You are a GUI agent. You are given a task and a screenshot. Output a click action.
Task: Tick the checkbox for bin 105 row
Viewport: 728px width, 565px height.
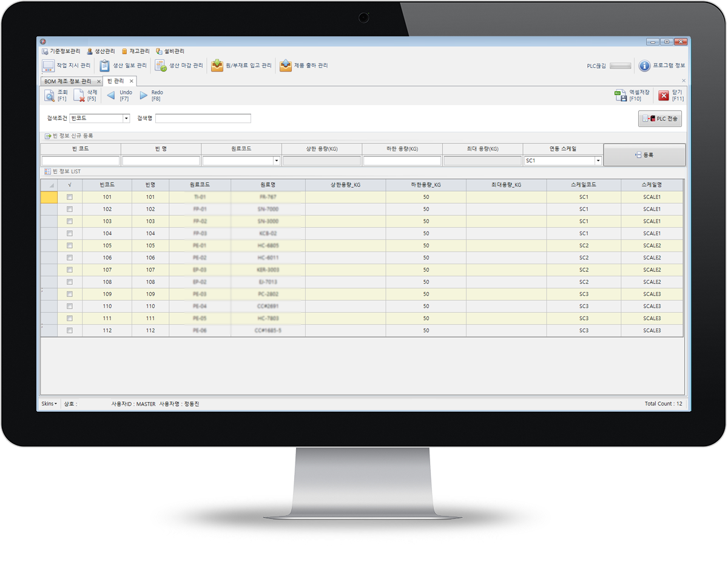pos(70,246)
